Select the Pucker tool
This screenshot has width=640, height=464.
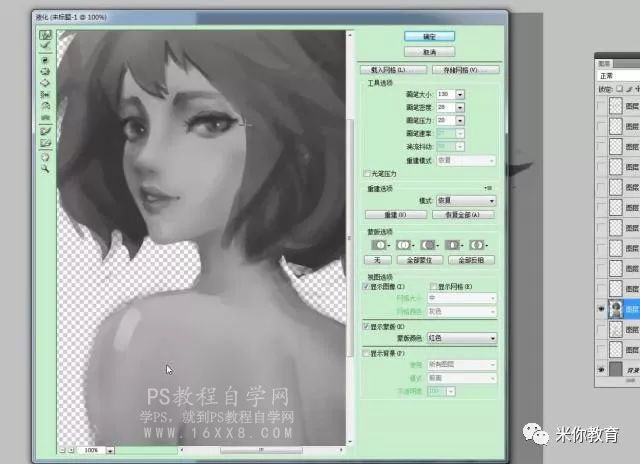coord(45,72)
